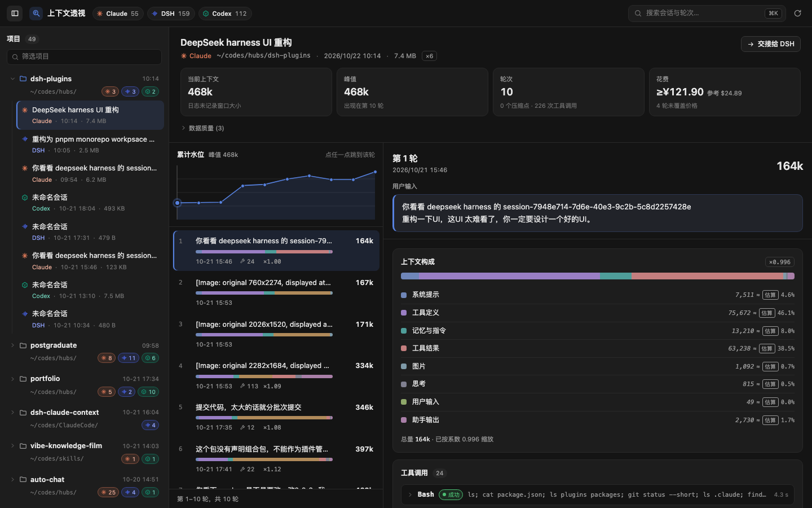Click the magnifier app logo icon
Viewport: 812px width, 508px height.
pyautogui.click(x=36, y=14)
